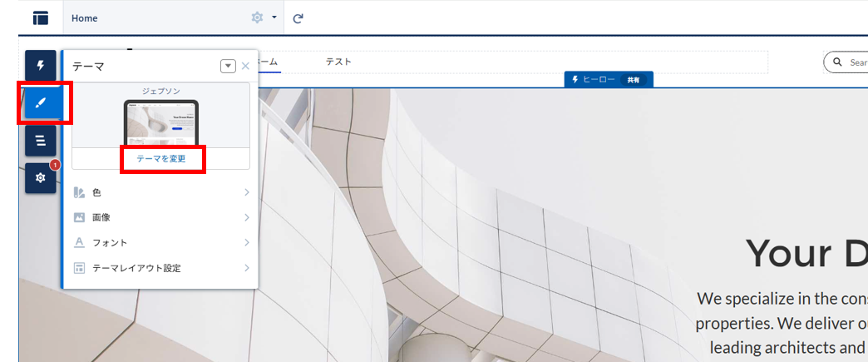The width and height of the screenshot is (868, 362).
Task: Select the Theme brush icon
Action: (40, 103)
